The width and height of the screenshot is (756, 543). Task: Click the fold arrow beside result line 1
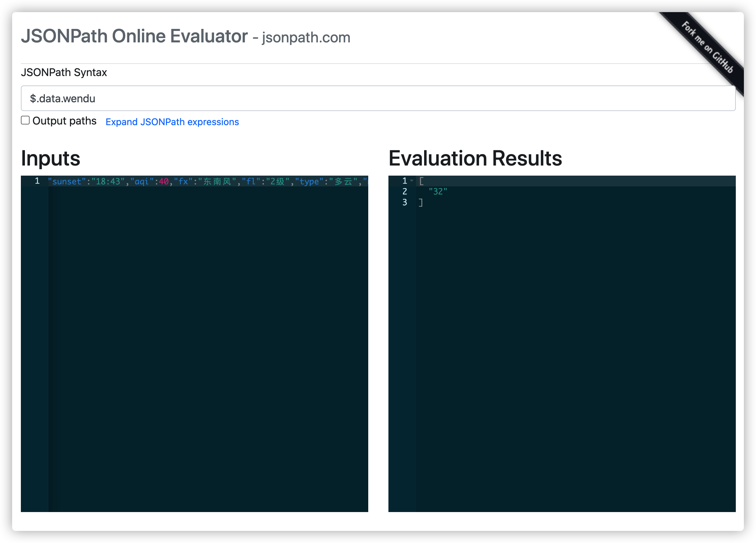pyautogui.click(x=412, y=181)
